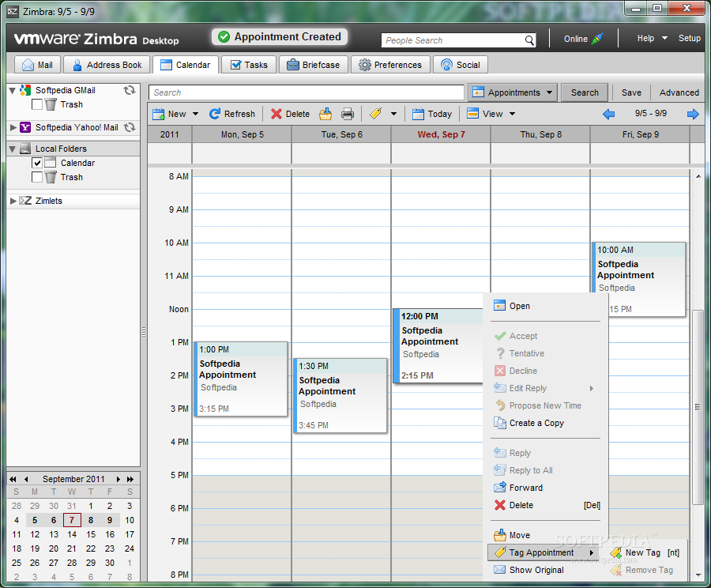Click the New appointment calendar icon
This screenshot has width=711, height=588.
(158, 114)
